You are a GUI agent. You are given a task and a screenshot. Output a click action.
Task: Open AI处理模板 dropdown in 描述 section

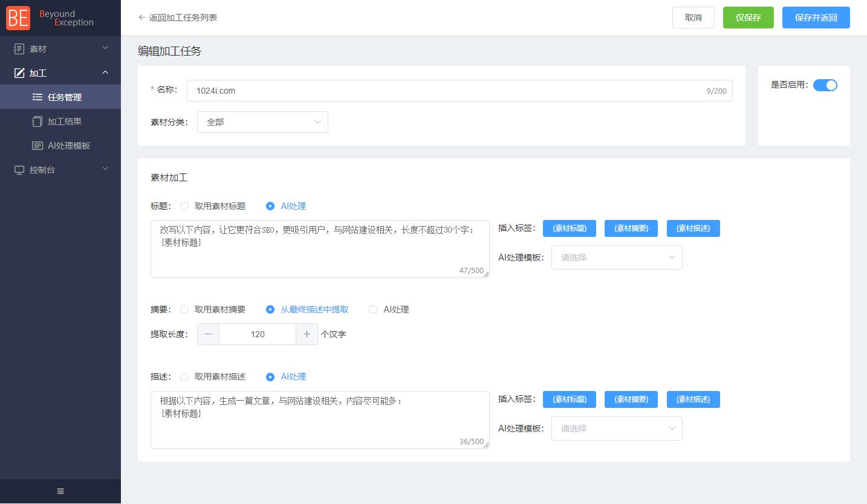coord(617,428)
